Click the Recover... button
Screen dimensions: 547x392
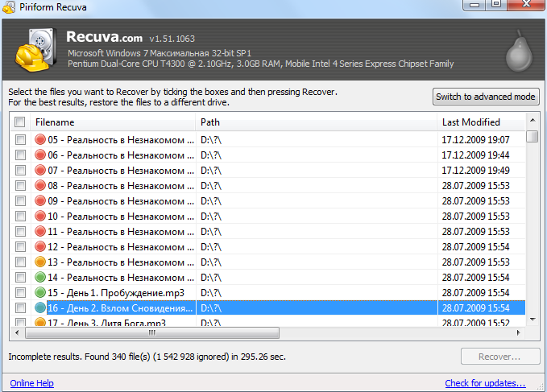click(500, 357)
